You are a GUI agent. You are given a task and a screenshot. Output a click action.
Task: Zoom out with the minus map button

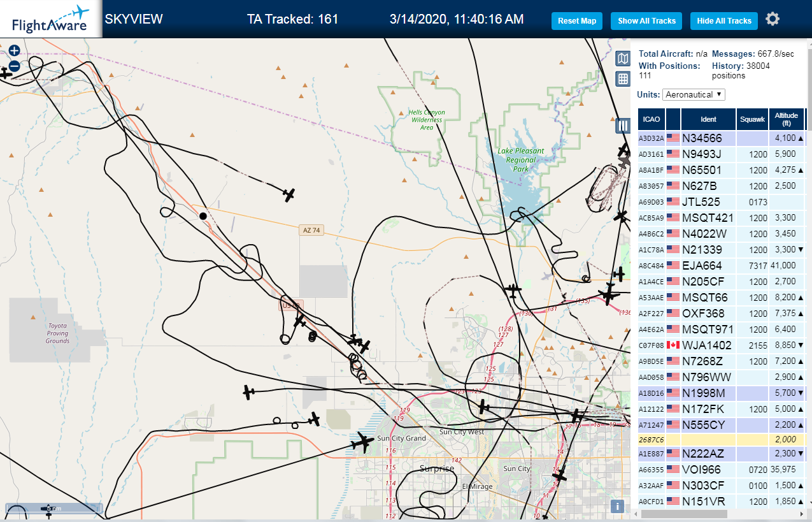14,66
